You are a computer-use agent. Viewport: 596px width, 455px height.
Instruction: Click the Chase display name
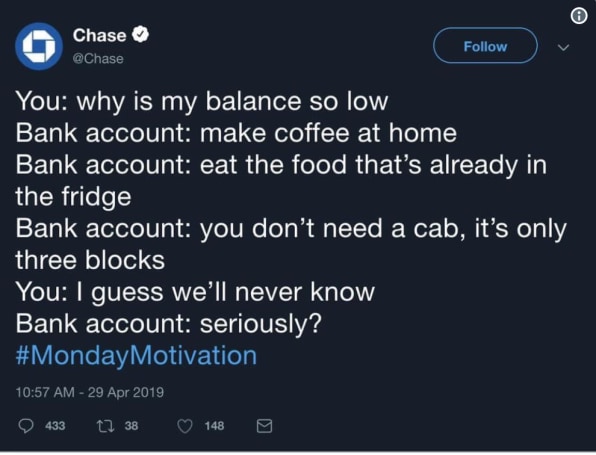(x=99, y=35)
